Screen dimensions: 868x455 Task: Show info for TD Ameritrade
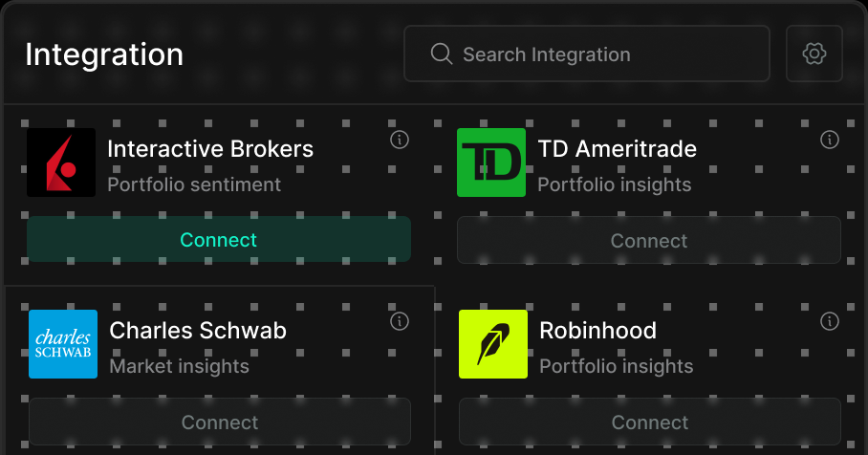pos(829,141)
